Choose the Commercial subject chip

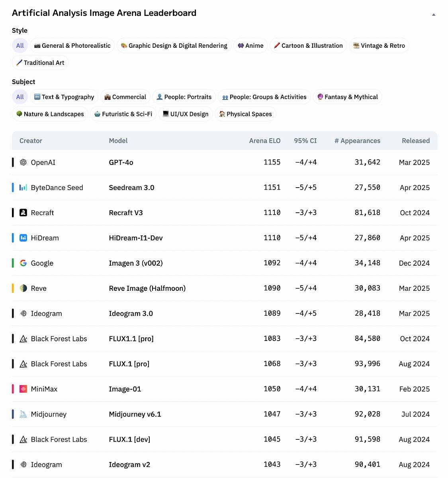tap(125, 97)
